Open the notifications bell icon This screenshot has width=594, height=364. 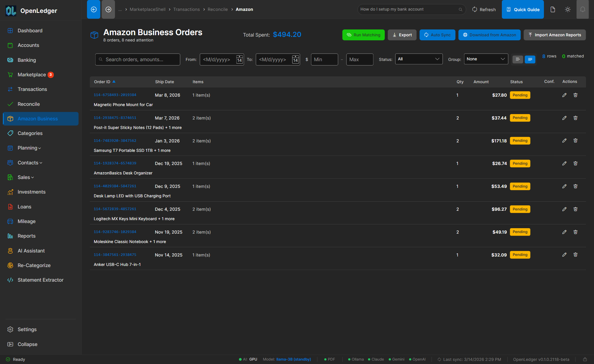click(x=583, y=9)
